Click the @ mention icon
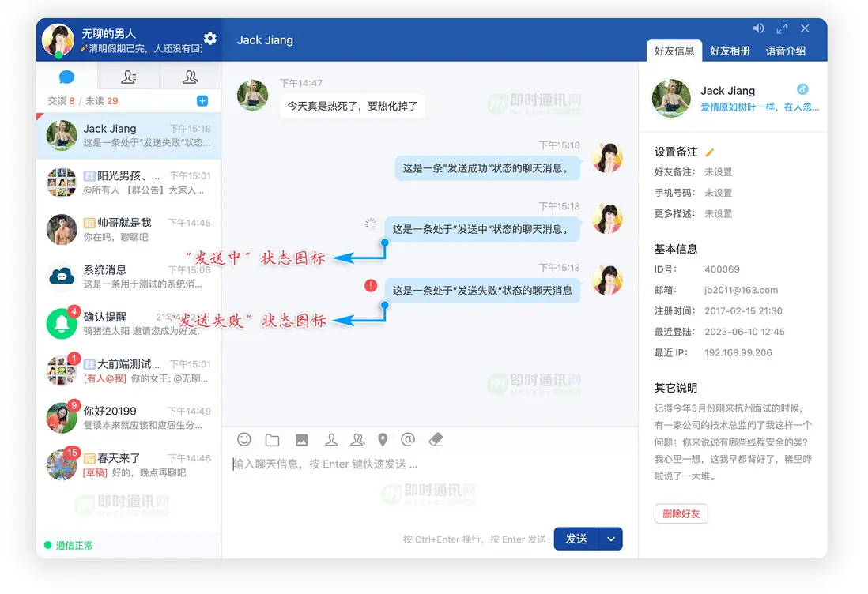868x594 pixels. tap(408, 439)
